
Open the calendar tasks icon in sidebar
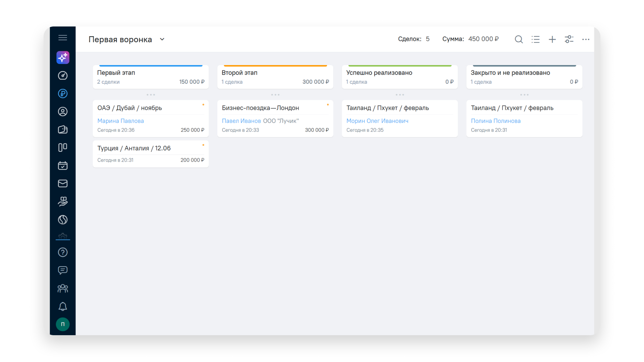(63, 166)
